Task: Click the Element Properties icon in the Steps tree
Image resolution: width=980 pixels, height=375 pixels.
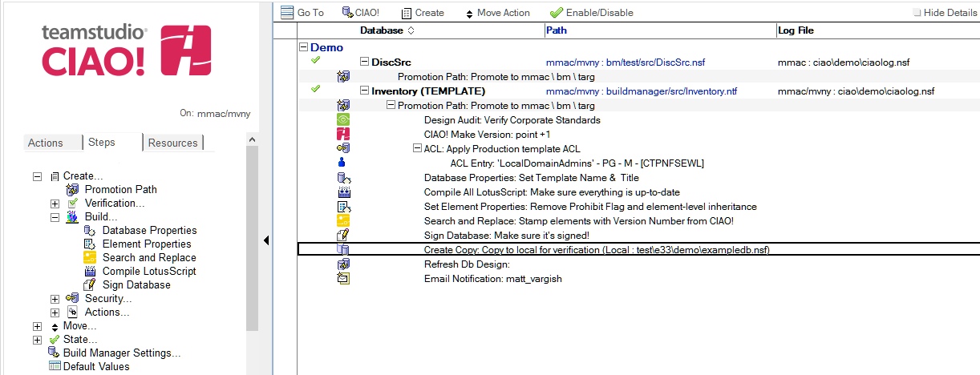Action: click(x=89, y=244)
